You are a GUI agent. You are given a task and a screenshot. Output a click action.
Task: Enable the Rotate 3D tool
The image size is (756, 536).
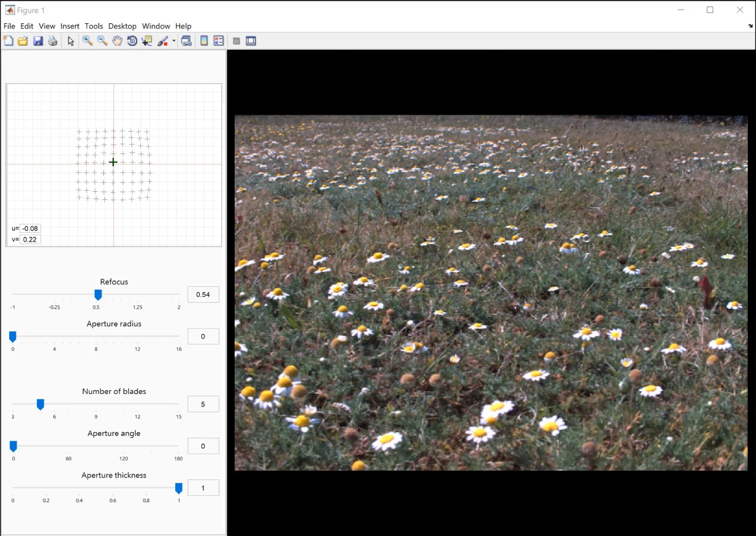(x=132, y=41)
